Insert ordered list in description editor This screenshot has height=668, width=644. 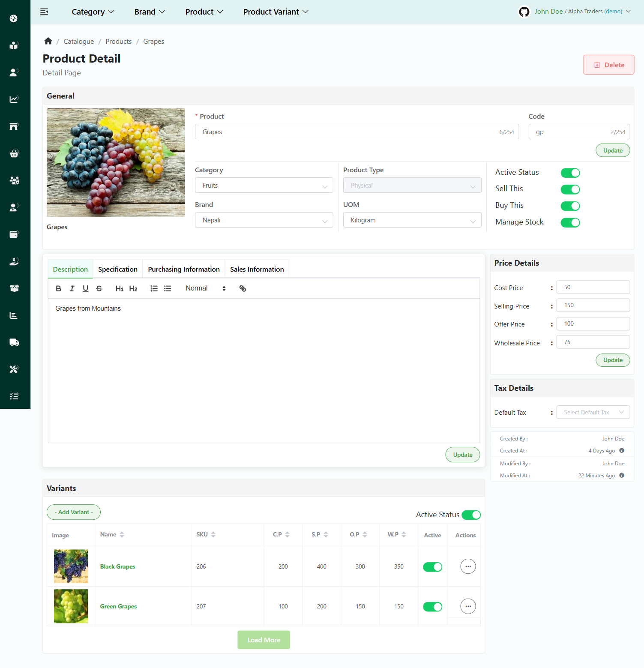[x=154, y=288]
